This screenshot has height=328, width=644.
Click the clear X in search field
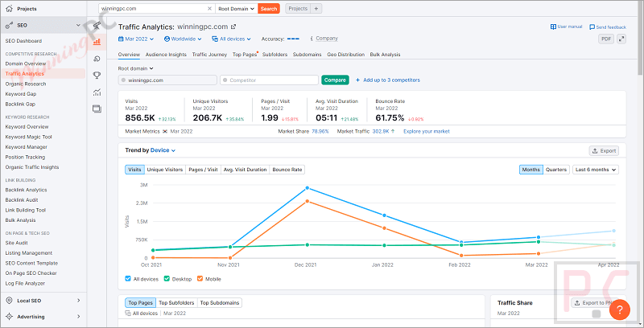click(209, 8)
